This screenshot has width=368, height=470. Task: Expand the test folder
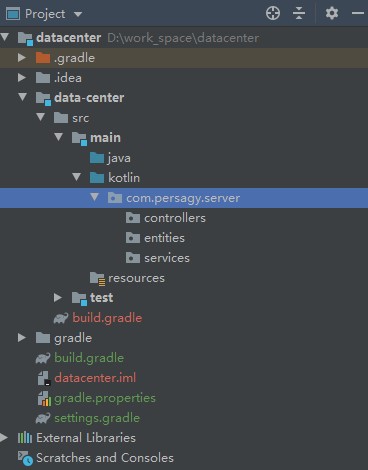58,297
